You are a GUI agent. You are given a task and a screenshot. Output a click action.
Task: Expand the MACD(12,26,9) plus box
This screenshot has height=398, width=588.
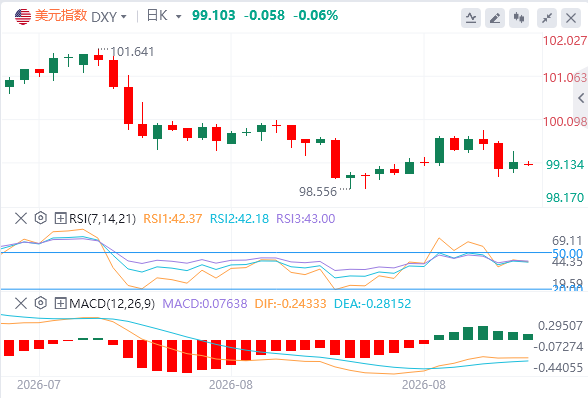60,303
